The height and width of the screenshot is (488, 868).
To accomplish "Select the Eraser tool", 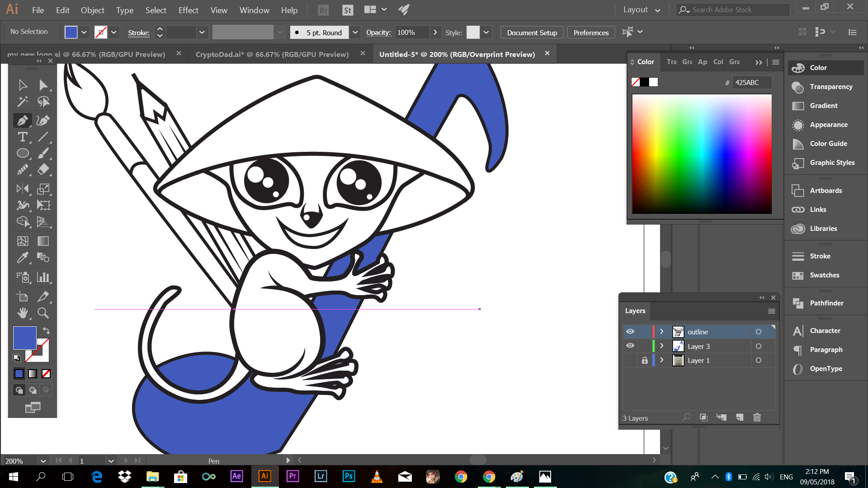I will point(43,169).
